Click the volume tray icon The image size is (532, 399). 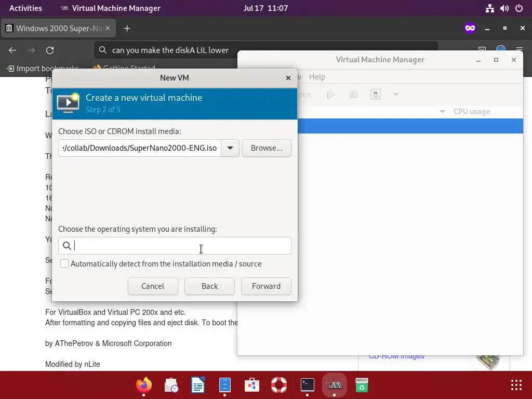coord(504,8)
